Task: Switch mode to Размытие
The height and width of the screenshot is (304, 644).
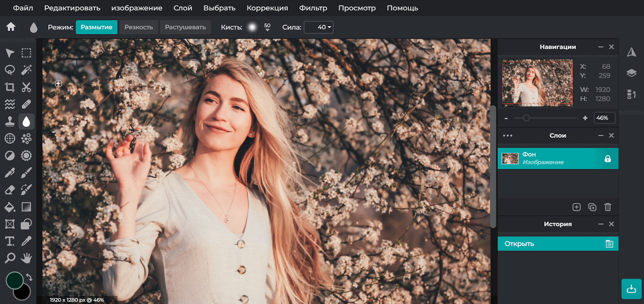Action: point(97,27)
